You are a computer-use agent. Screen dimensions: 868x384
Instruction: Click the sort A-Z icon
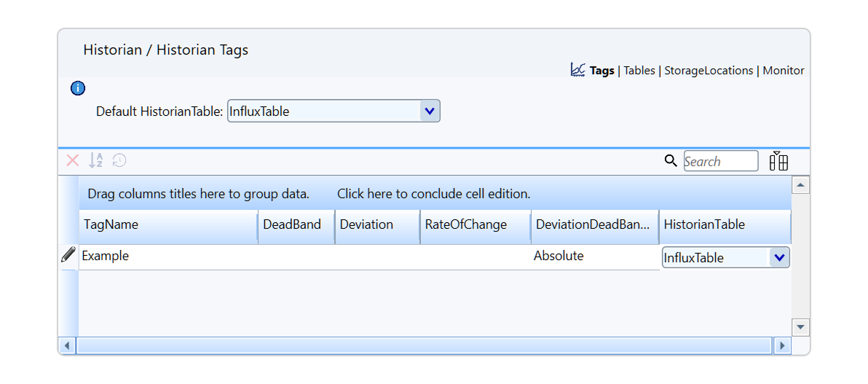tap(96, 161)
